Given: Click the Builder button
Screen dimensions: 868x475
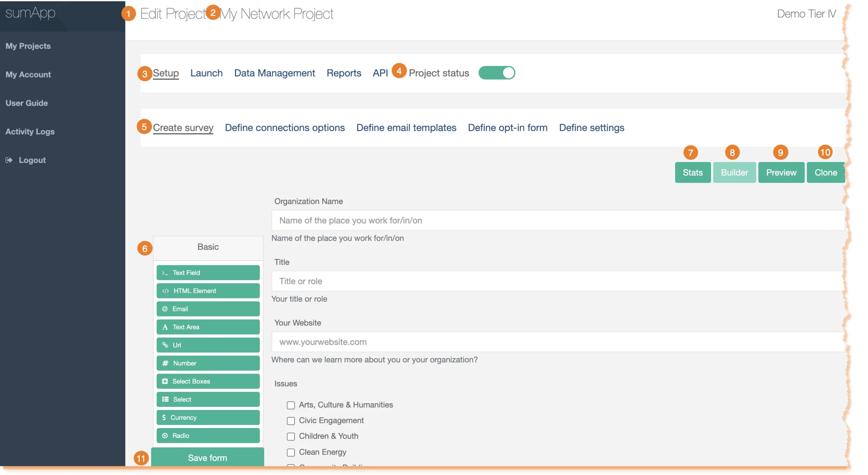Looking at the screenshot, I should tap(734, 173).
